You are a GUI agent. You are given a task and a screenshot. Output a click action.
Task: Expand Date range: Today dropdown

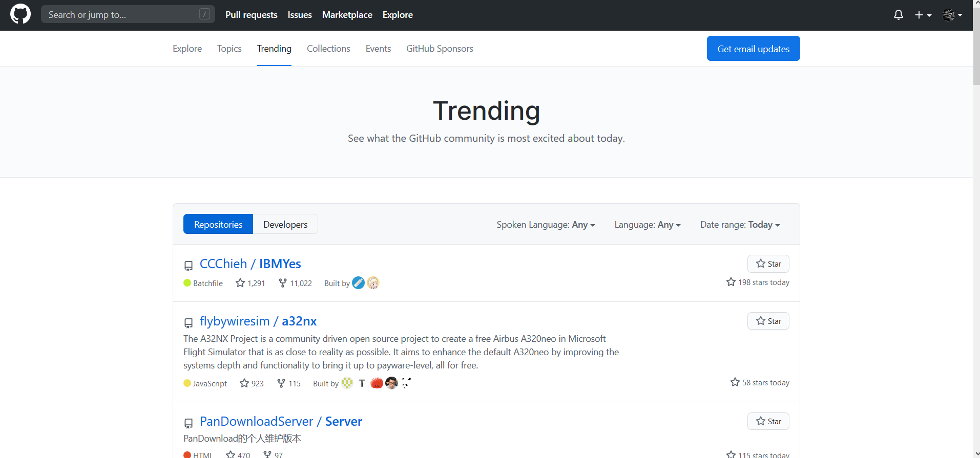tap(740, 225)
